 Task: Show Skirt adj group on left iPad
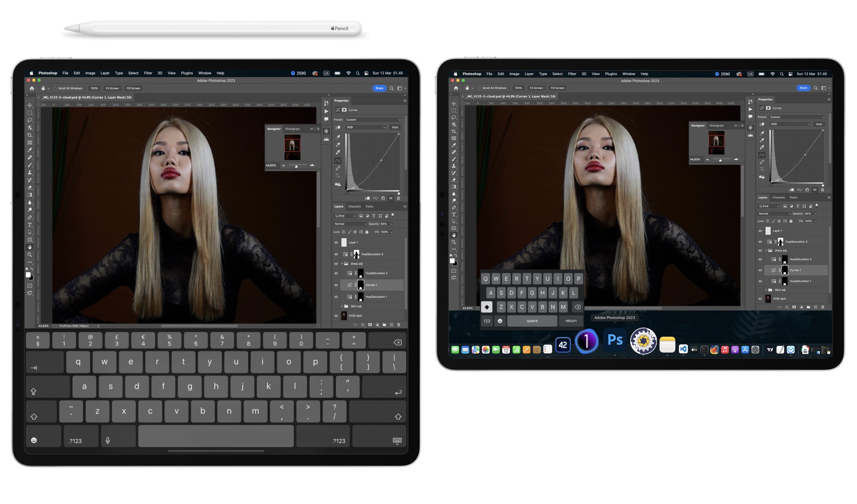336,306
